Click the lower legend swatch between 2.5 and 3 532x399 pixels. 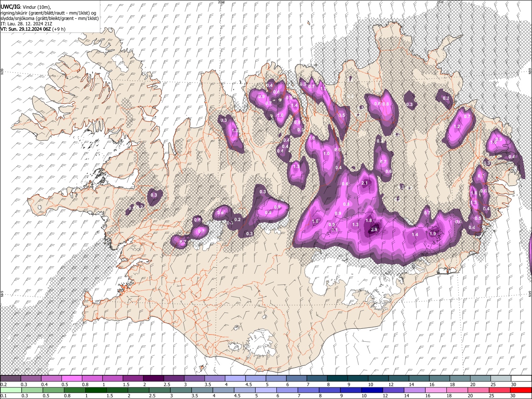pos(160,390)
